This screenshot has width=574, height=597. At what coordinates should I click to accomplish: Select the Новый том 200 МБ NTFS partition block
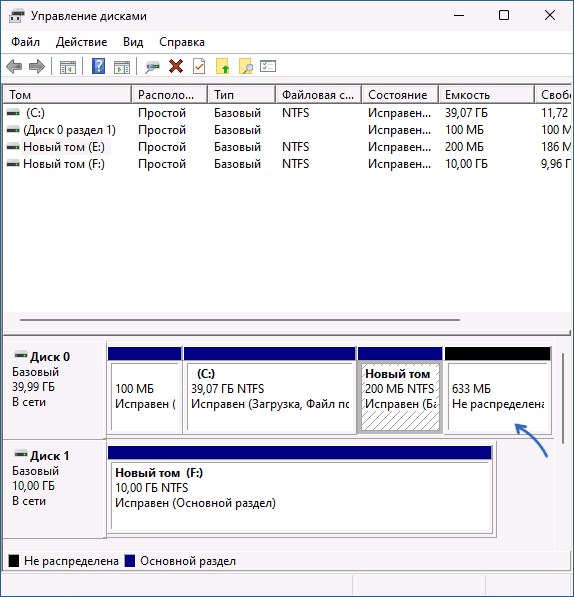click(400, 390)
